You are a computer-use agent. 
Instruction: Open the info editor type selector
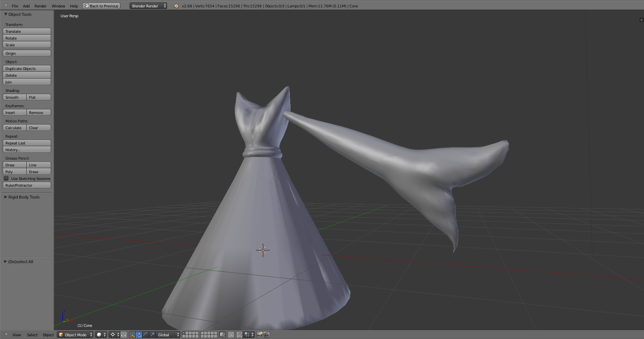(x=6, y=6)
